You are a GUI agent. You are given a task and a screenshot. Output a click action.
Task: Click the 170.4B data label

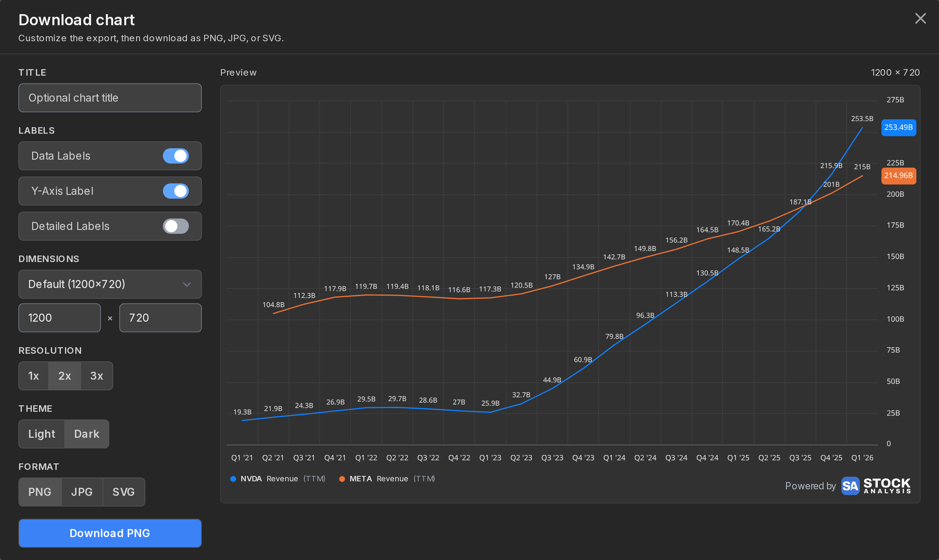tap(738, 223)
